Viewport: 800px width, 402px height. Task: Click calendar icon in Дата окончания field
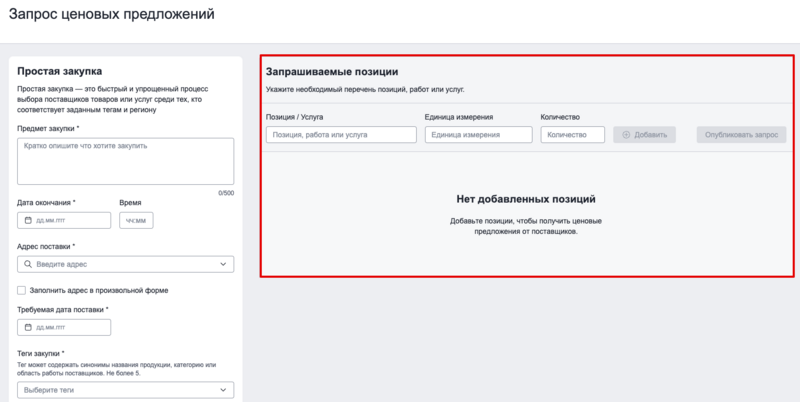point(28,221)
